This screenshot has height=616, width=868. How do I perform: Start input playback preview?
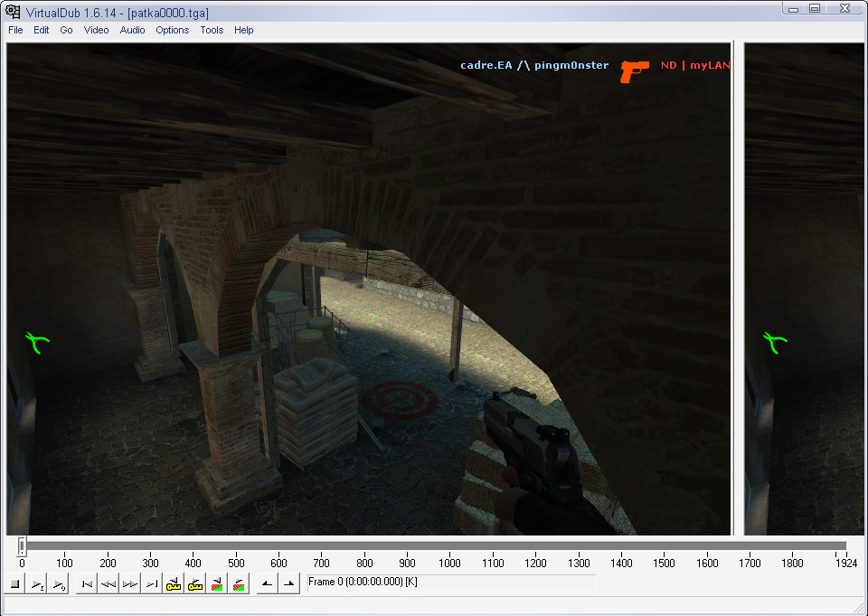(36, 583)
